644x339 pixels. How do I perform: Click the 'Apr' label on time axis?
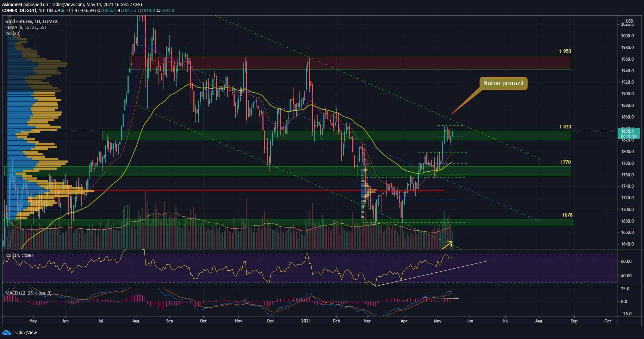[404, 321]
